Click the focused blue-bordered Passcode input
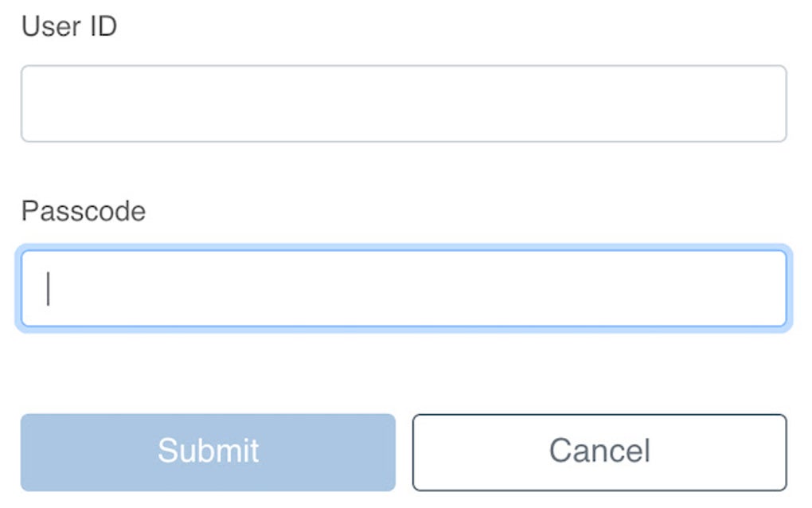This screenshot has height=508, width=812. [x=404, y=288]
